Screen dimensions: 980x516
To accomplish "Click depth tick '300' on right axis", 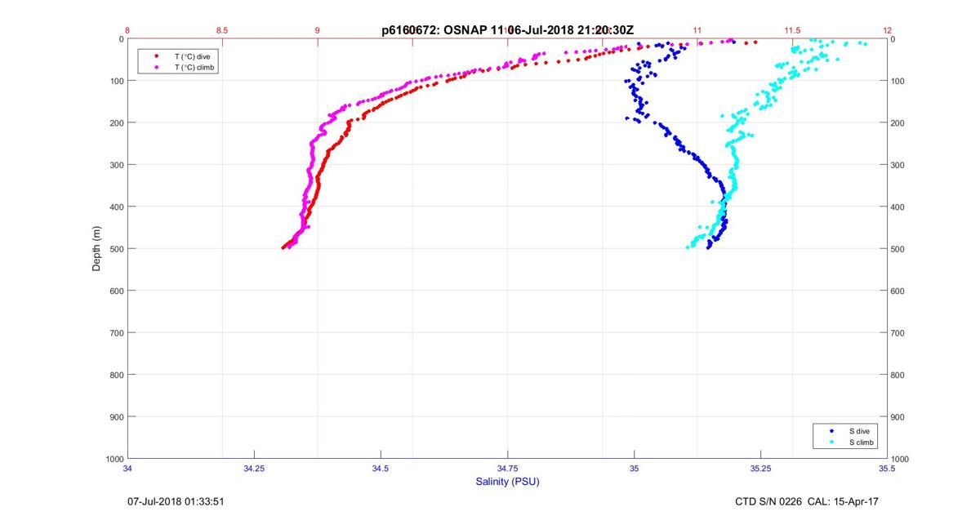I will (x=898, y=165).
